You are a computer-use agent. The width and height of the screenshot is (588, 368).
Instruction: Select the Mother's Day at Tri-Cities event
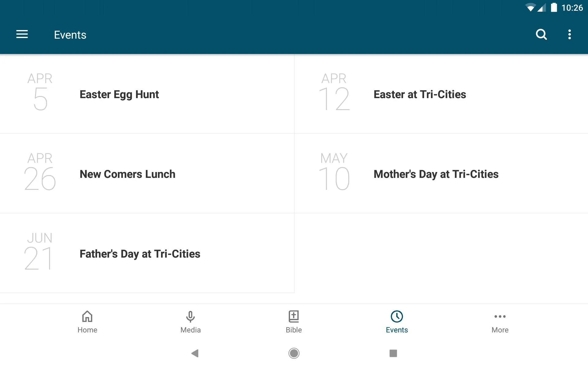[435, 173]
